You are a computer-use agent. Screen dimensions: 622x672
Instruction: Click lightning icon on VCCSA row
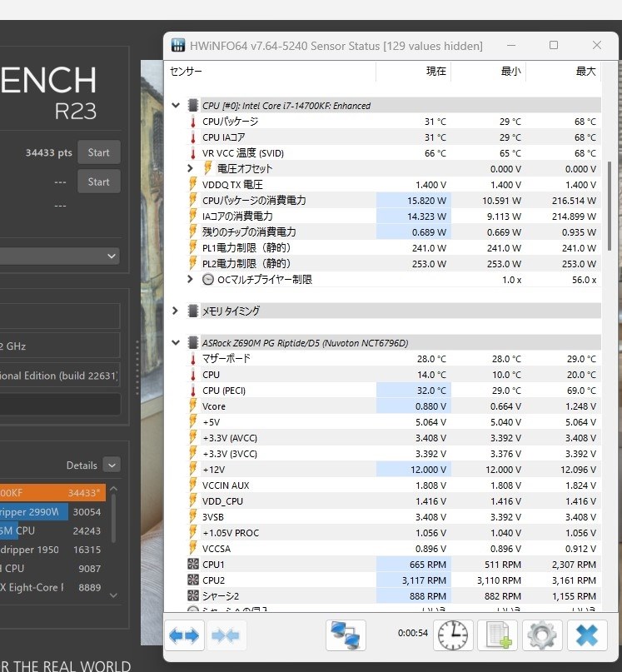click(x=193, y=548)
